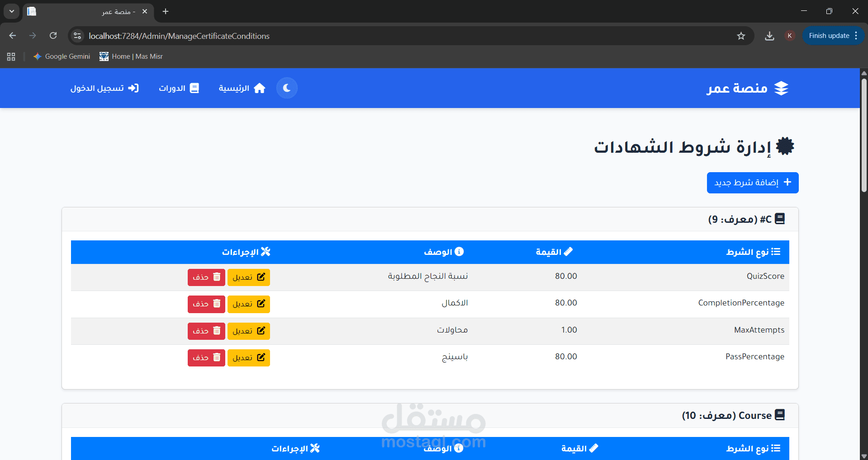Click the ruler icon in the C# table's القيمة header
The height and width of the screenshot is (460, 868).
pos(568,252)
